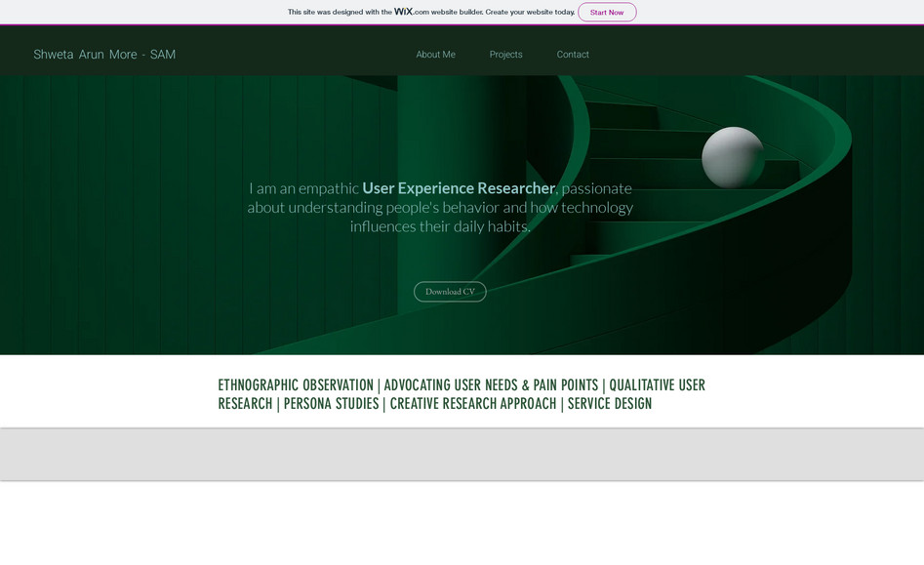Click Advocating User Needs & Pain Points

[491, 385]
